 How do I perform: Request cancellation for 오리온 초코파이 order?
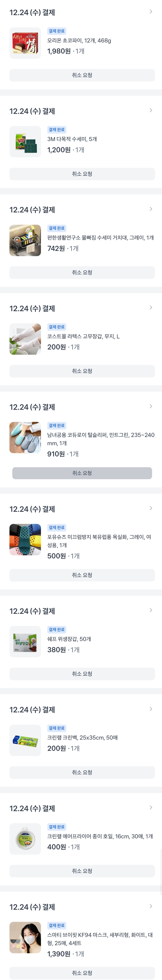82,75
